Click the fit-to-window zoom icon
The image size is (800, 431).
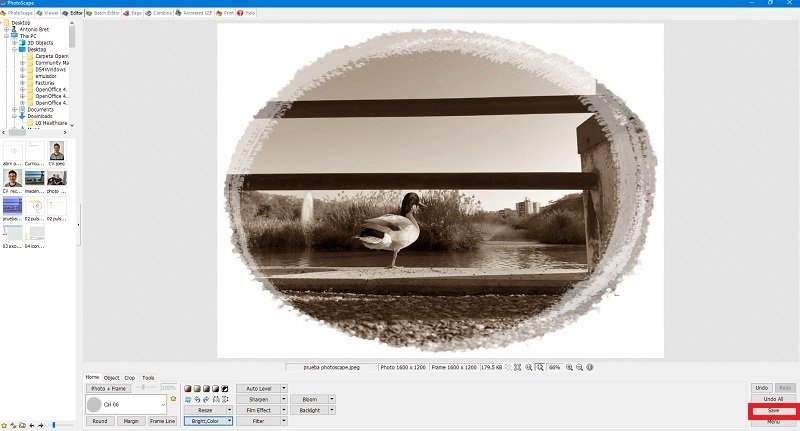[x=540, y=367]
